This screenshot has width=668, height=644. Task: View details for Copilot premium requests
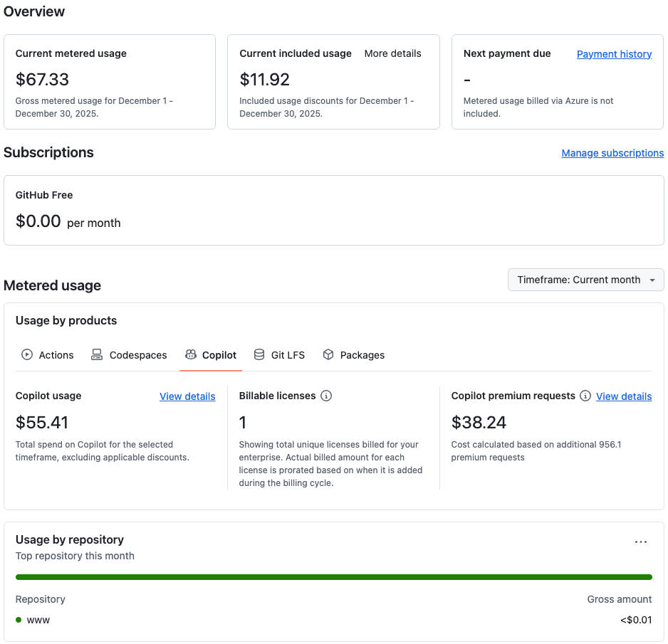click(623, 396)
